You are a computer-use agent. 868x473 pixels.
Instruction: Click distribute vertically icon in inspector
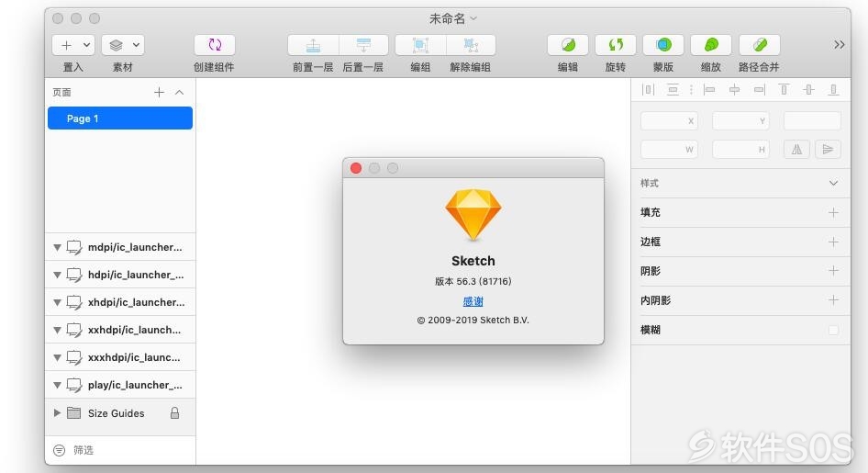click(x=673, y=90)
